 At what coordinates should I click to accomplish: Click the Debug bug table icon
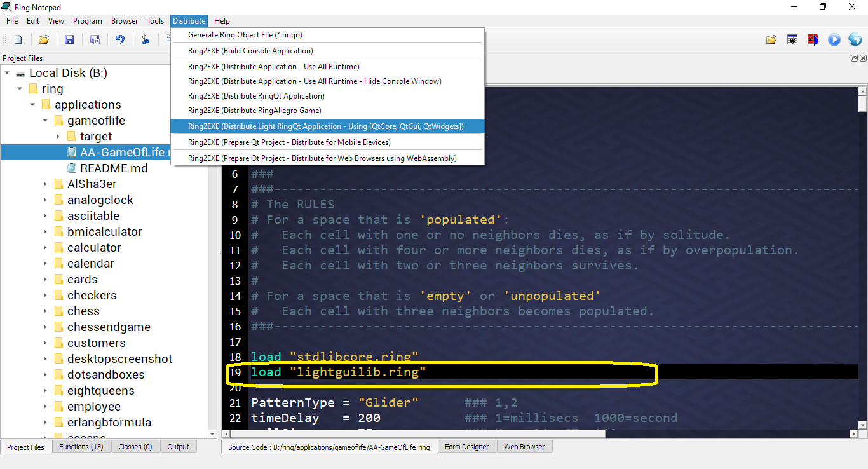pyautogui.click(x=792, y=40)
